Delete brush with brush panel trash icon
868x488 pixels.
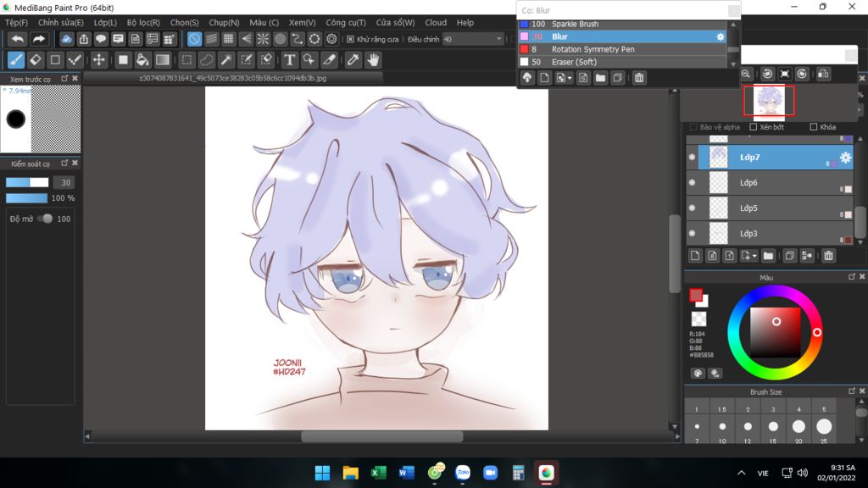click(639, 78)
